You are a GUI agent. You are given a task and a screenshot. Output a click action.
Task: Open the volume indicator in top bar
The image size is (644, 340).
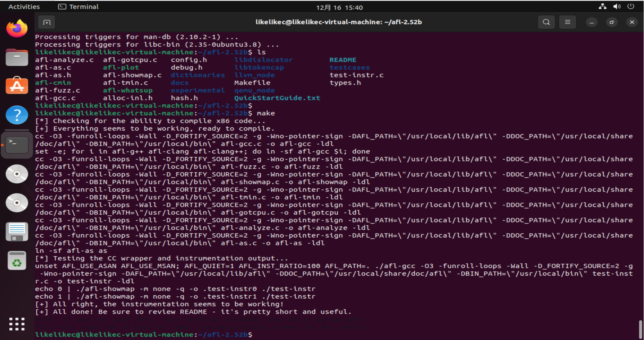(617, 7)
